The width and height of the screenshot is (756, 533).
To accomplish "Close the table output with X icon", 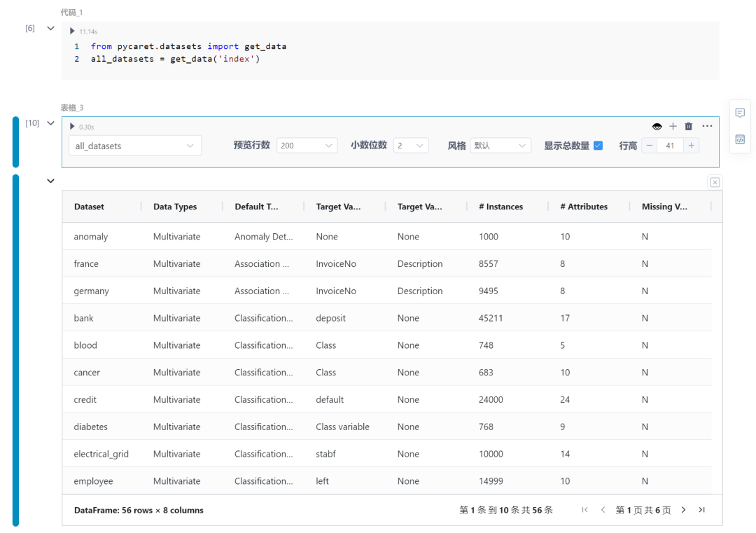I will tap(715, 182).
